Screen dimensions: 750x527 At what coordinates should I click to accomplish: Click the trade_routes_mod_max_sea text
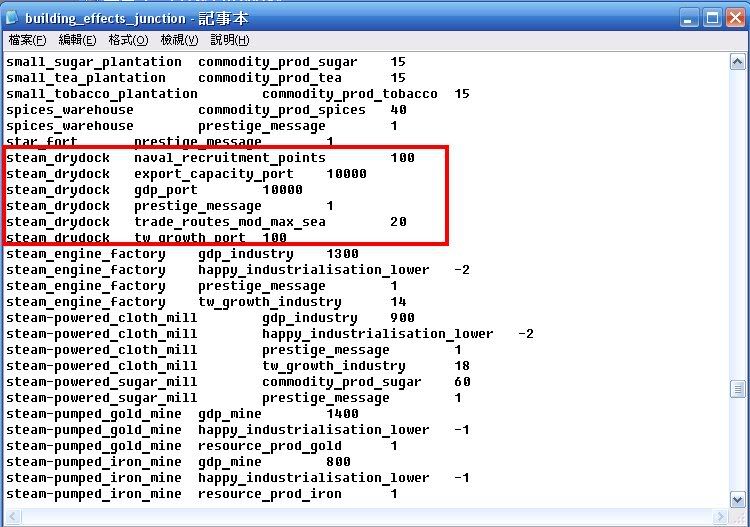pos(230,222)
